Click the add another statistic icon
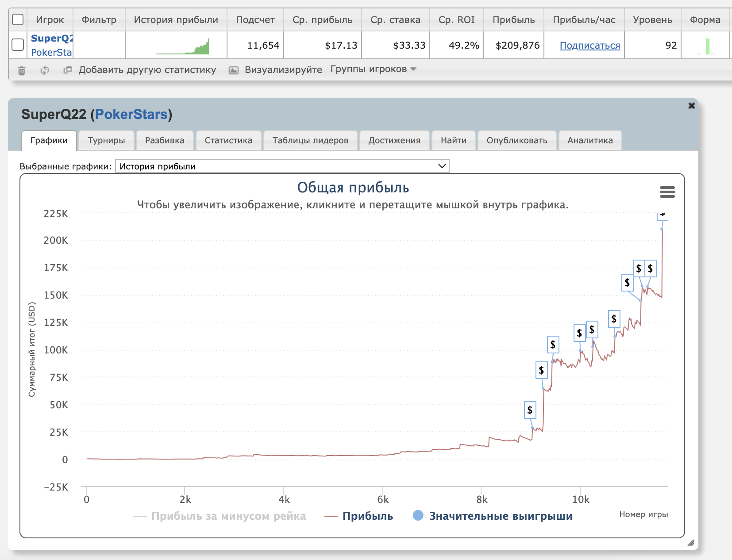The width and height of the screenshot is (732, 560). 68,70
